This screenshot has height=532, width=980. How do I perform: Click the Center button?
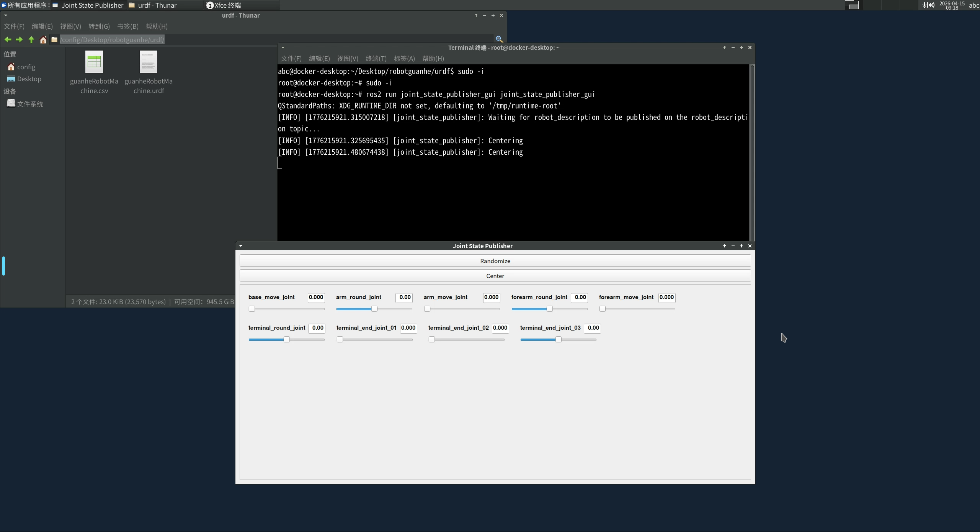(495, 276)
